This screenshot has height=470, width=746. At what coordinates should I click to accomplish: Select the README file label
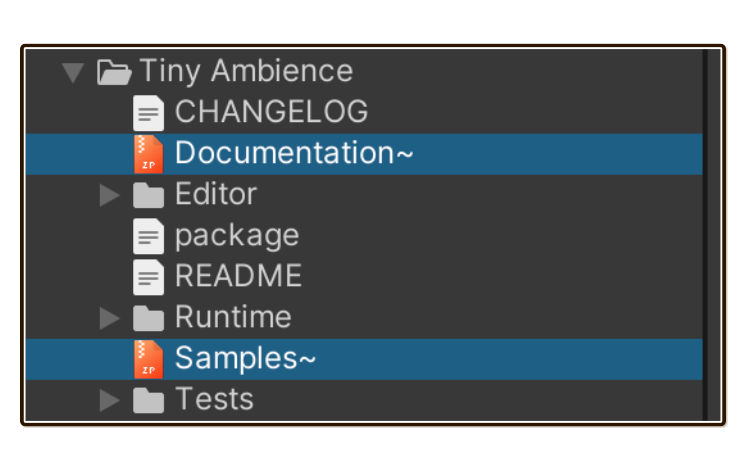[238, 276]
